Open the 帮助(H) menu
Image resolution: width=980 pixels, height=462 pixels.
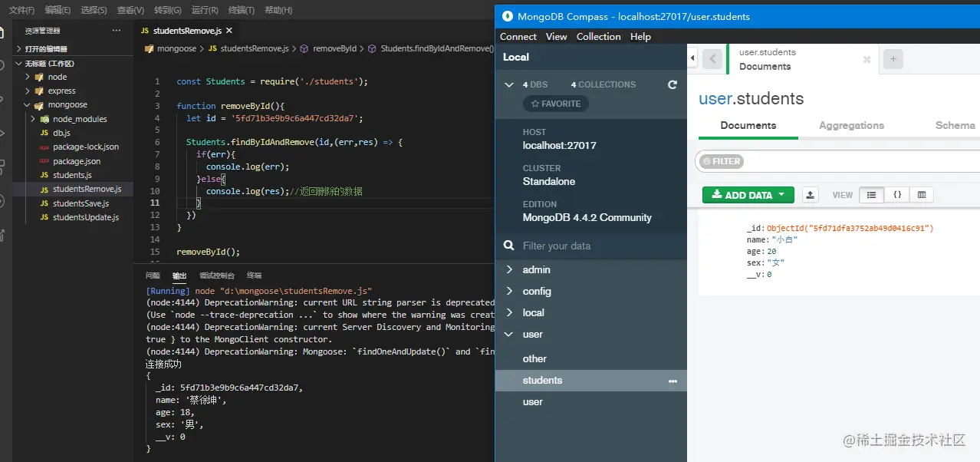pyautogui.click(x=278, y=10)
